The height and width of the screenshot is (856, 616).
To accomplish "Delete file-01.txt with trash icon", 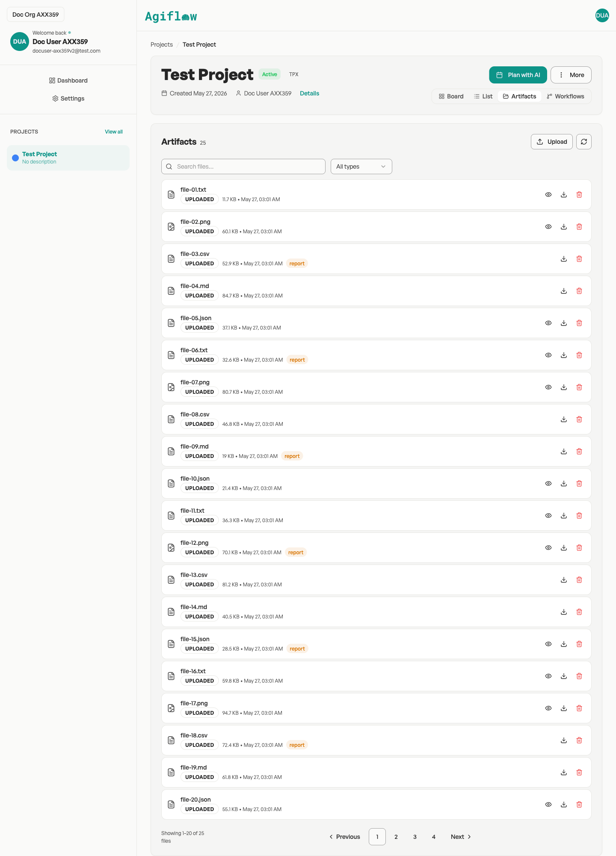I will coord(579,195).
